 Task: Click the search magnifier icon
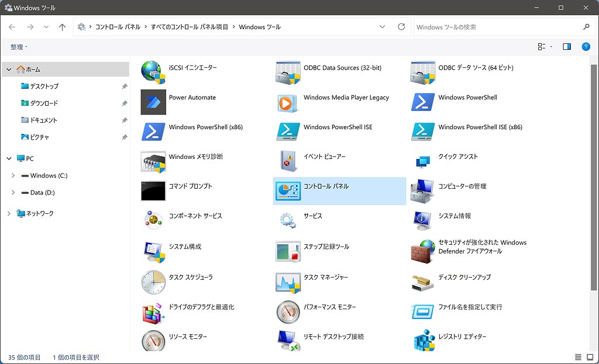click(586, 27)
